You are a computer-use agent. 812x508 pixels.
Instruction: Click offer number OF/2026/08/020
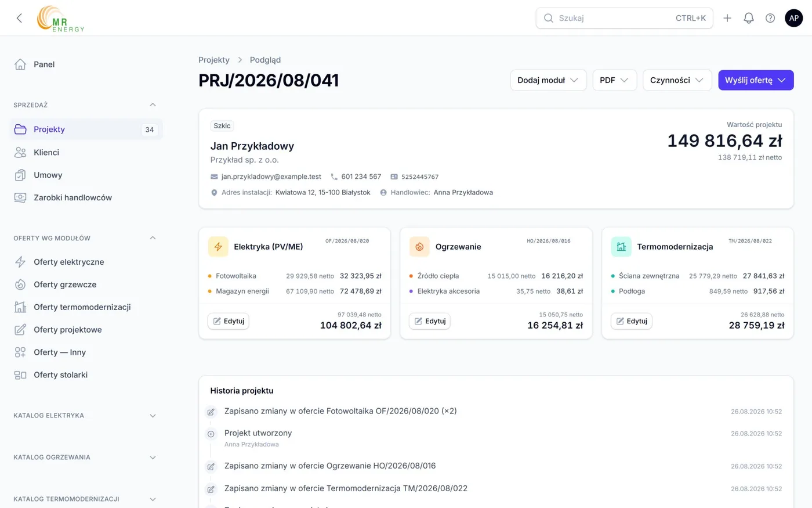click(x=347, y=241)
